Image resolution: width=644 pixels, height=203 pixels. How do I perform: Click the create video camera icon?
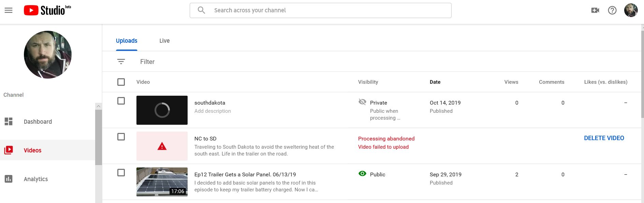(x=595, y=10)
